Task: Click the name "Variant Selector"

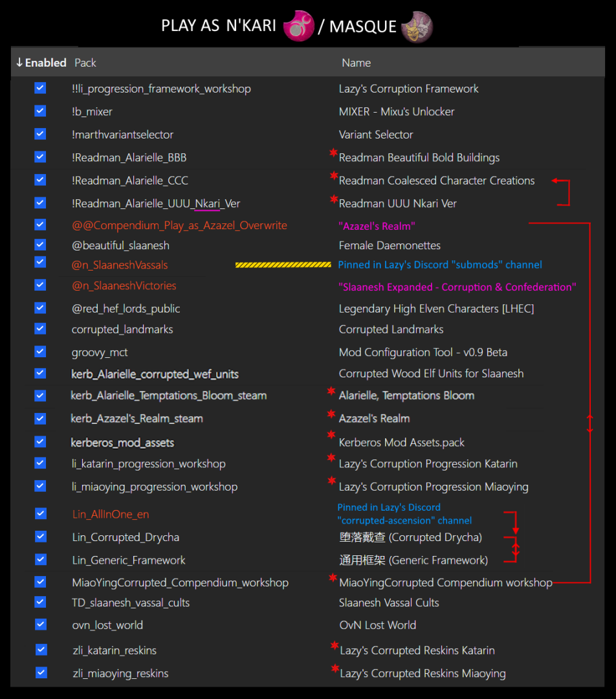Action: 376,135
